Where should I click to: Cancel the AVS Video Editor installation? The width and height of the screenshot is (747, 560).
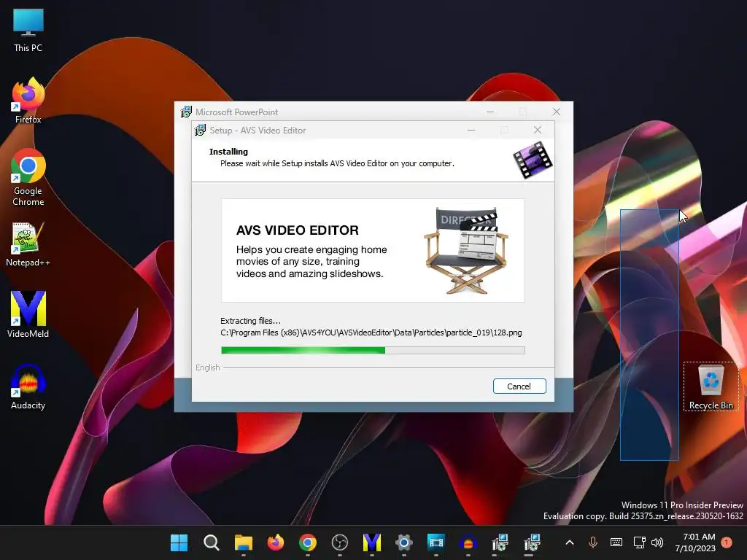[519, 386]
